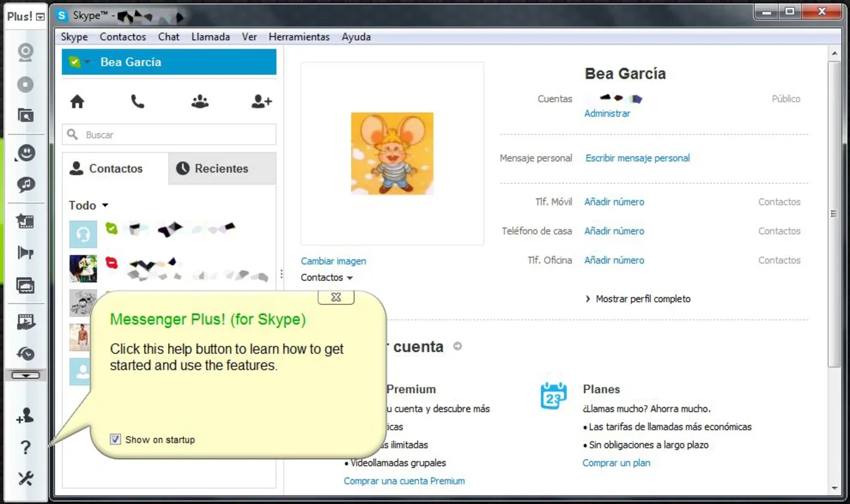This screenshot has height=504, width=850.
Task: Click the phone call icon
Action: pos(137,101)
